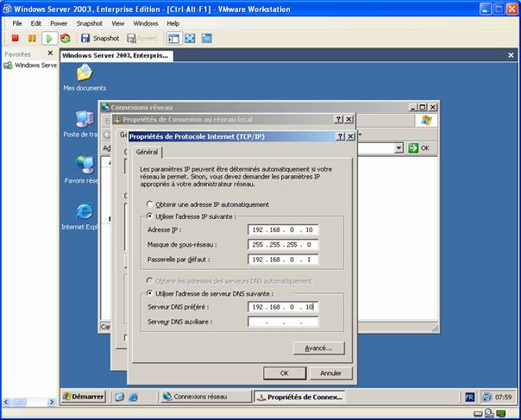Click help icon in TCP/IP dialog
Viewport: 521px width, 420px height.
[x=340, y=136]
